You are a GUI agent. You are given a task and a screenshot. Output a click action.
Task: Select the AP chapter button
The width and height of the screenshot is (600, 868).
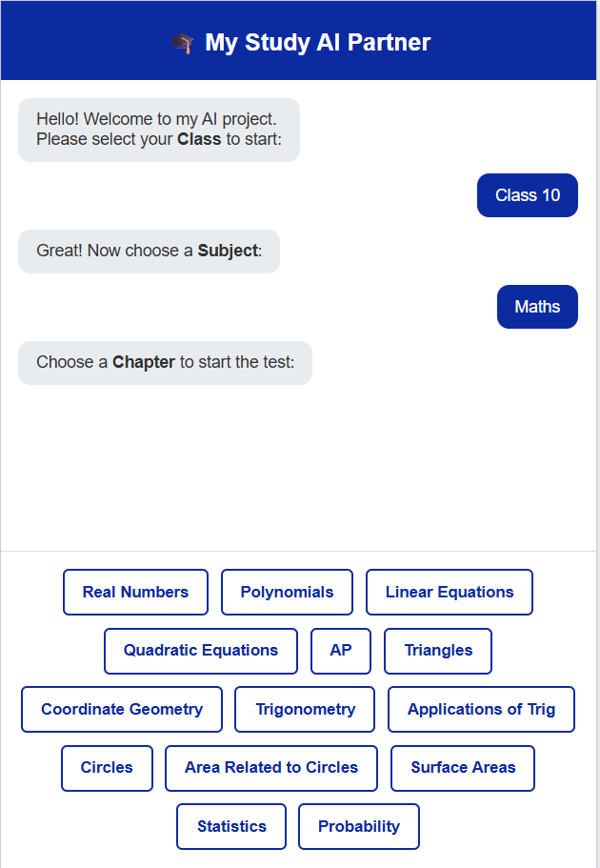point(341,651)
